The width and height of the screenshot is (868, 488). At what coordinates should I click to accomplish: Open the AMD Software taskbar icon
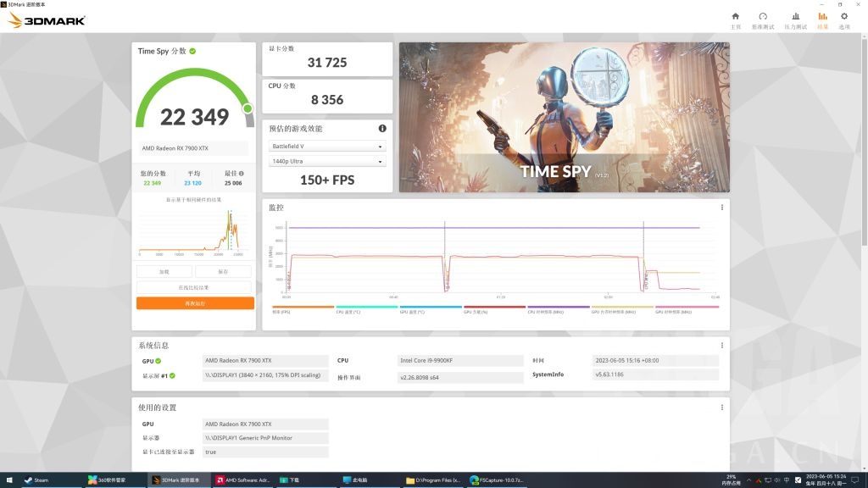coord(242,480)
